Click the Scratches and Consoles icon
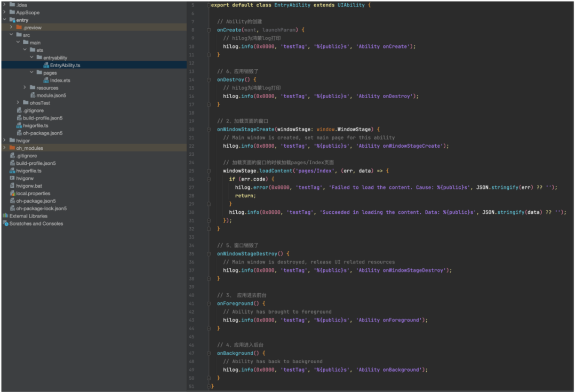 (5, 223)
